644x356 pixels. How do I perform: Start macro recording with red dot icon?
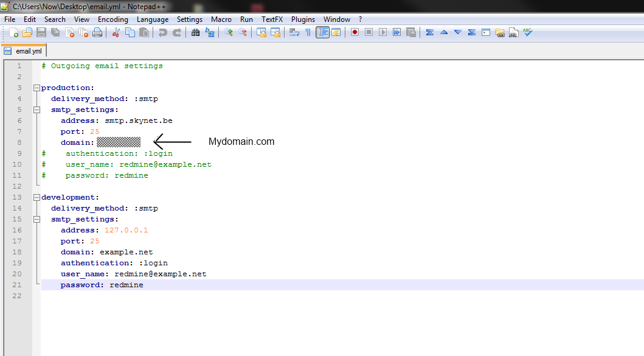tap(355, 32)
